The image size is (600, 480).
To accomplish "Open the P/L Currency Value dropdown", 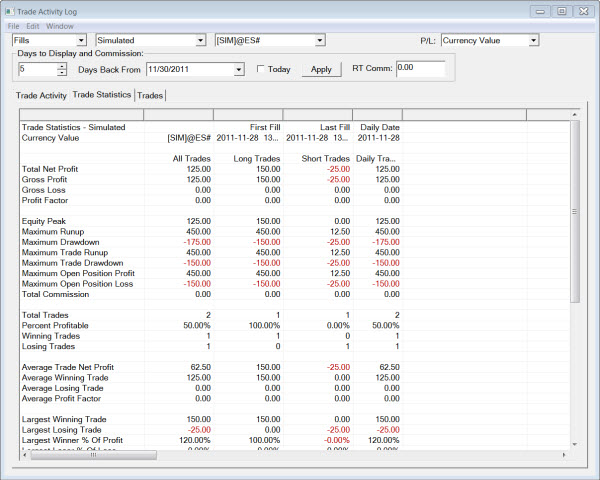I will pos(533,40).
